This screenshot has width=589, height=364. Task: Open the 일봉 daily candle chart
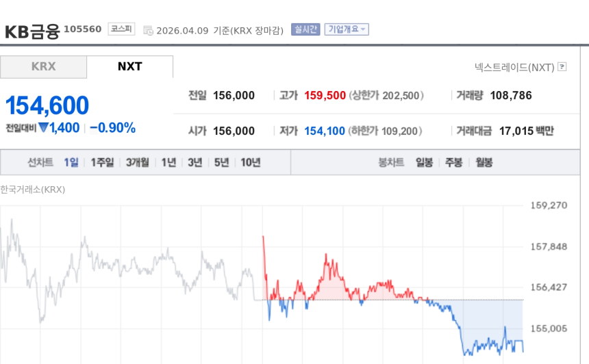tap(424, 162)
